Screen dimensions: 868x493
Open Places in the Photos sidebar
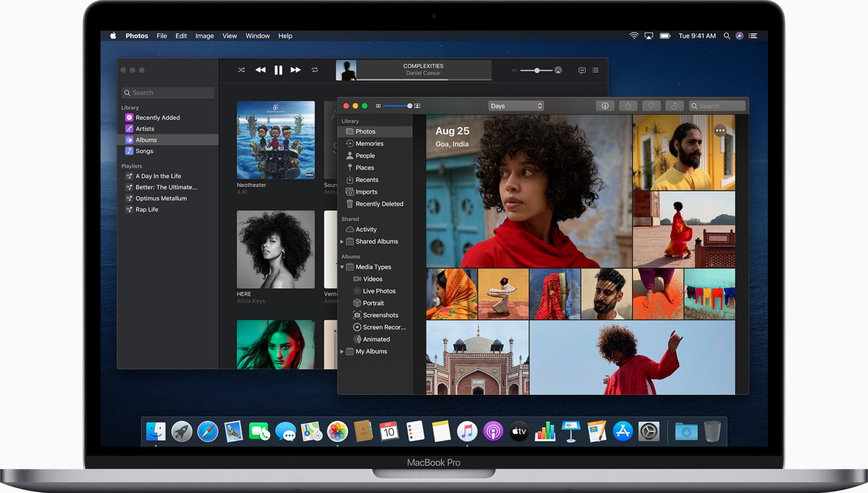coord(364,167)
